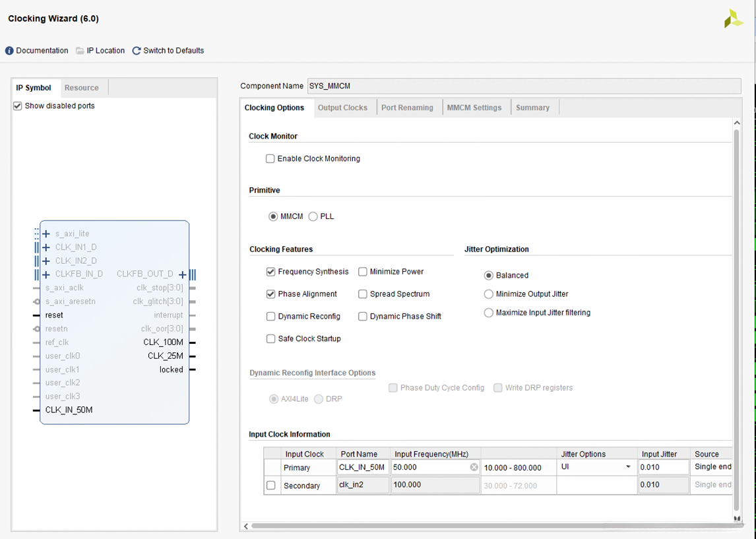Open the Jitter Options UI dropdown
756x539 pixels.
tap(627, 467)
